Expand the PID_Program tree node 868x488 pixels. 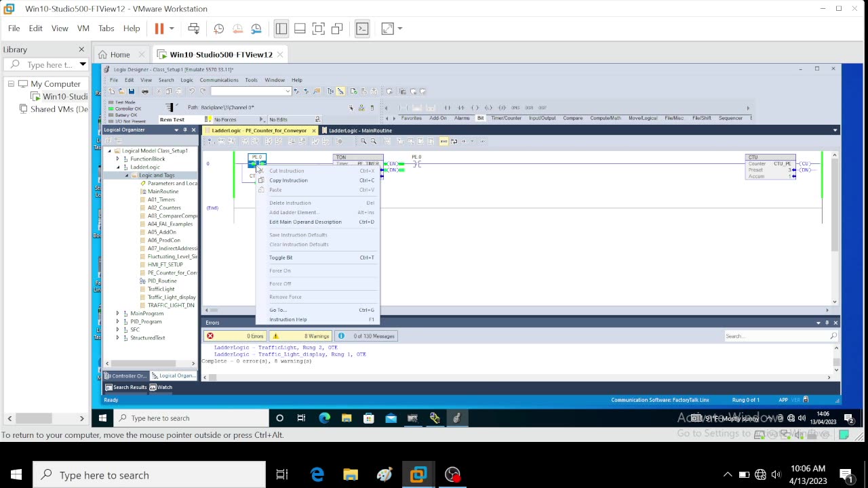pyautogui.click(x=118, y=321)
